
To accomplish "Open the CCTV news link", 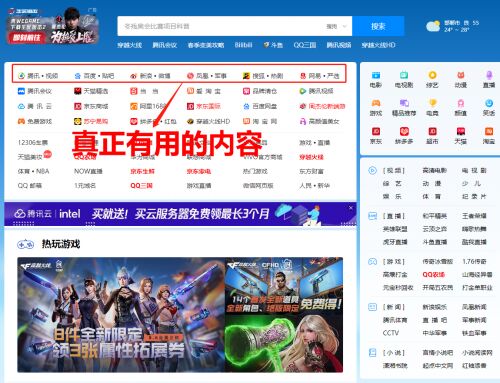I will [391, 333].
